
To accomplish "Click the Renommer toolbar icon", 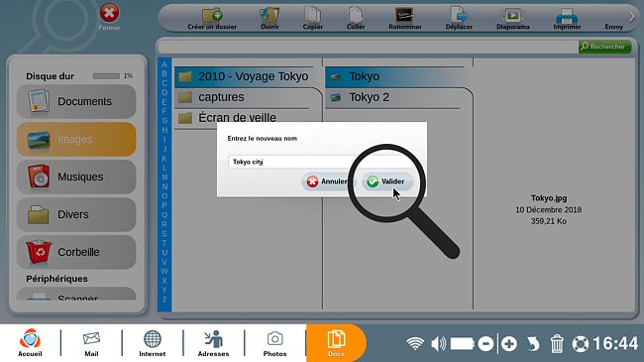I will coord(405,18).
